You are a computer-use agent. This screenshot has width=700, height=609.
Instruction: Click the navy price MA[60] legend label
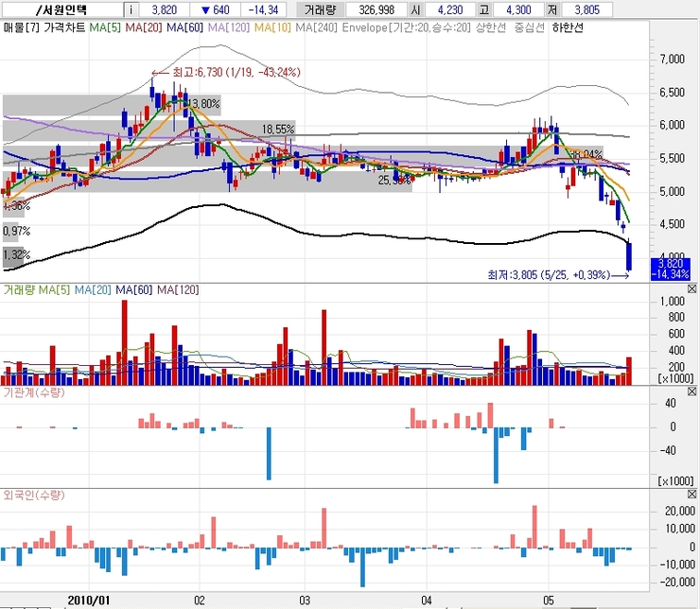pos(184,27)
